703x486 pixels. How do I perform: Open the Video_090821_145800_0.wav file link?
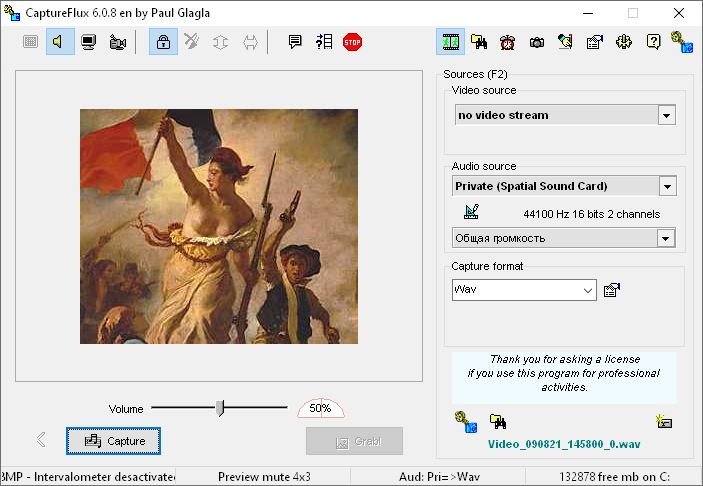564,444
